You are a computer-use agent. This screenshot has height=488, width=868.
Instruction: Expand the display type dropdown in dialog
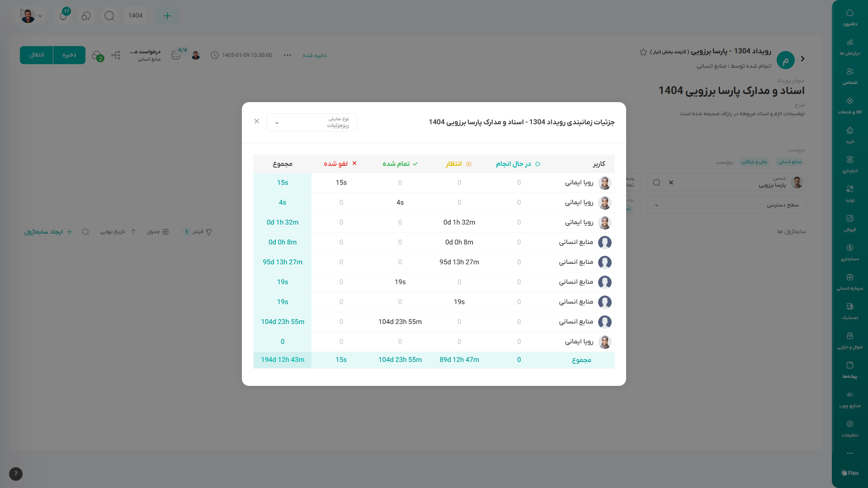[x=311, y=122]
